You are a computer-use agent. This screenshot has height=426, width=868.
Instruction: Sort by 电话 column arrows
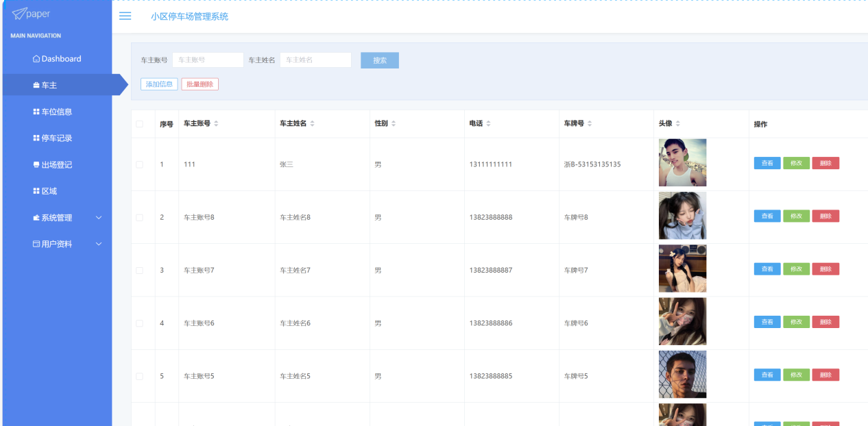(x=488, y=124)
